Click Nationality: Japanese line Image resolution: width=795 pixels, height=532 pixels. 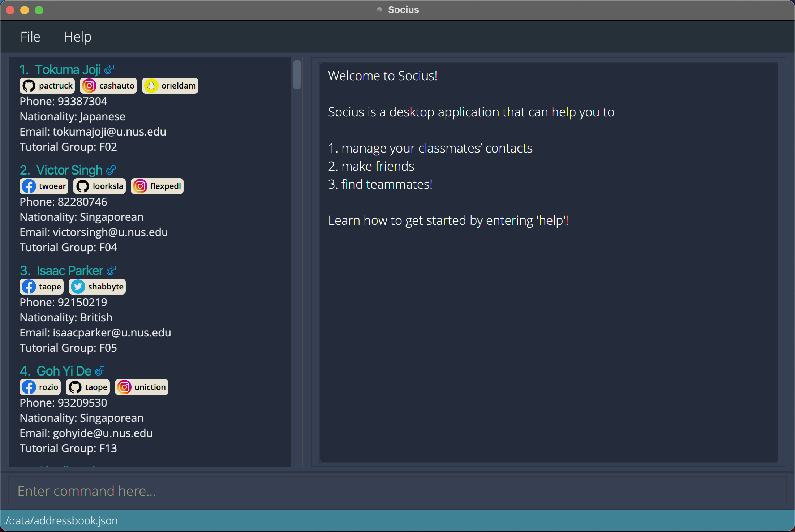73,116
